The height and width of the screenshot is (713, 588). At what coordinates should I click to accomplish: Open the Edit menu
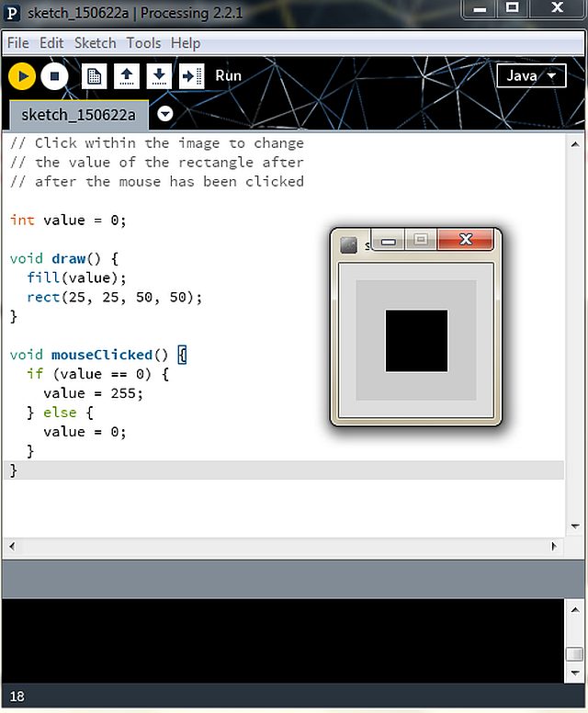[51, 43]
